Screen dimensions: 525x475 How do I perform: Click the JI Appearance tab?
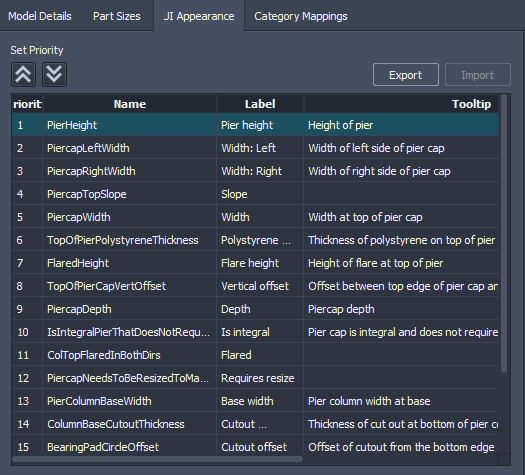click(199, 16)
